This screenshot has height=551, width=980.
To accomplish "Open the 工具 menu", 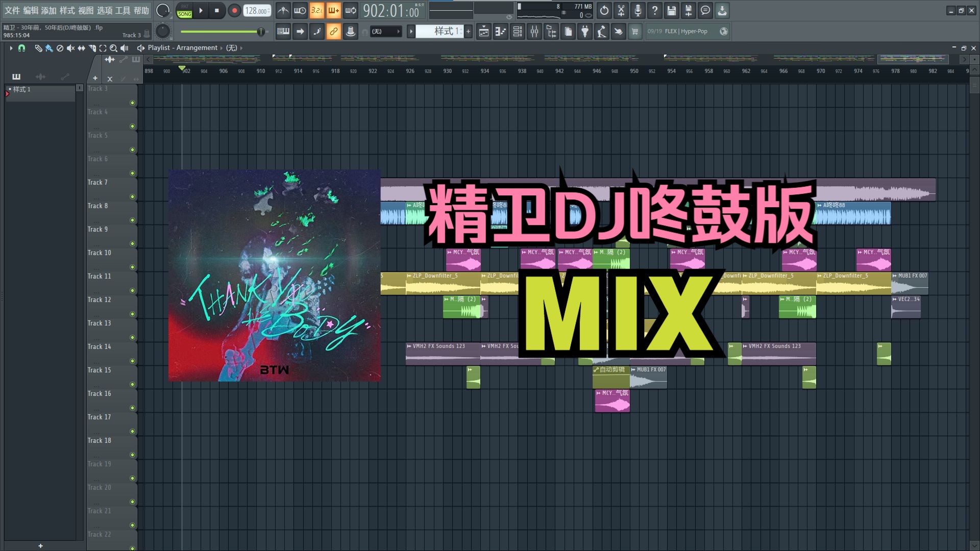I will [123, 10].
